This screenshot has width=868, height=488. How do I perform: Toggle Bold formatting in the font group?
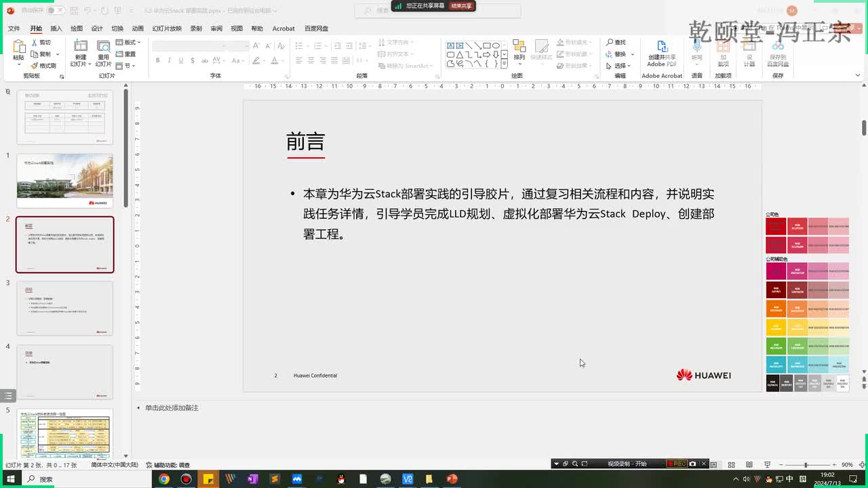point(158,60)
